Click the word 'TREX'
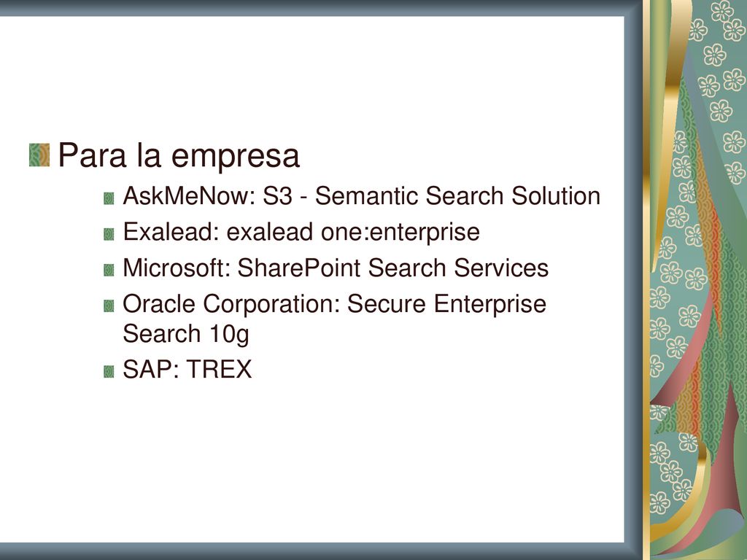The width and height of the screenshot is (747, 560). tap(219, 369)
